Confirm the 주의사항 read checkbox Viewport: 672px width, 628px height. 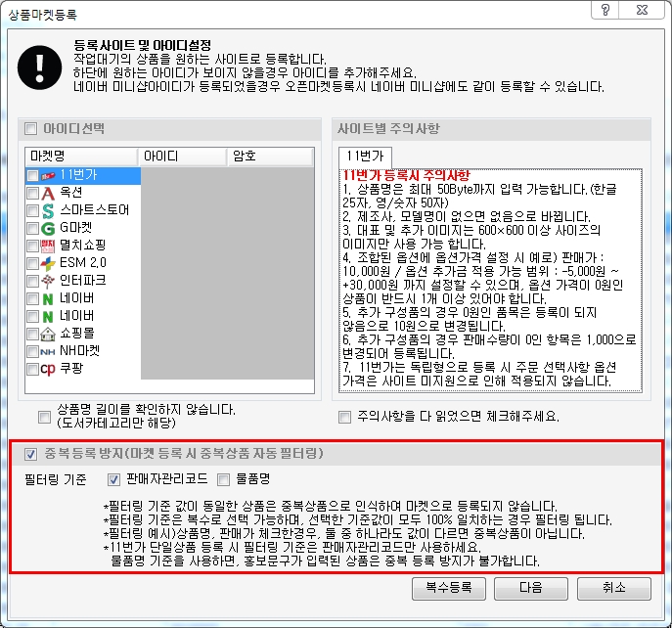[x=345, y=418]
